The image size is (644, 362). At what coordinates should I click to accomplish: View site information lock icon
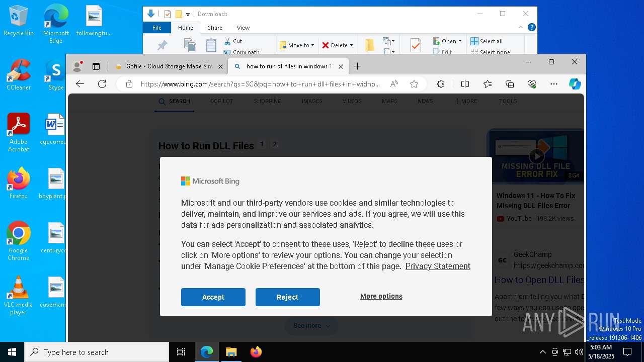point(129,84)
